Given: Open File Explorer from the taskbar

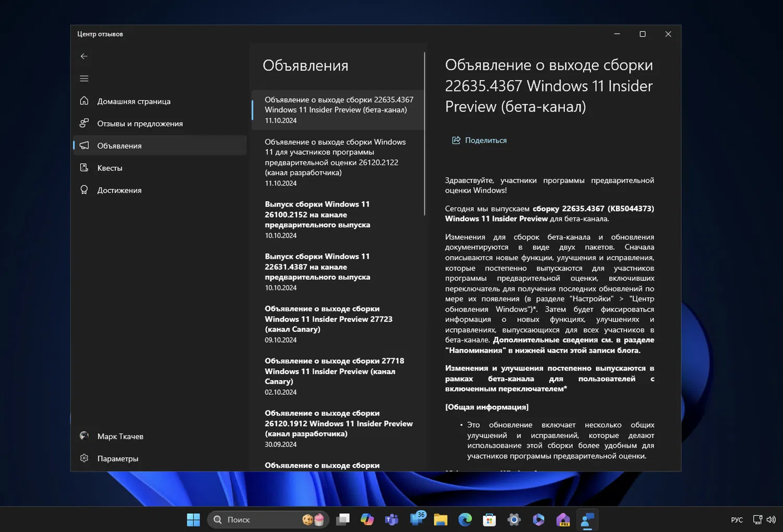Looking at the screenshot, I should tap(441, 519).
